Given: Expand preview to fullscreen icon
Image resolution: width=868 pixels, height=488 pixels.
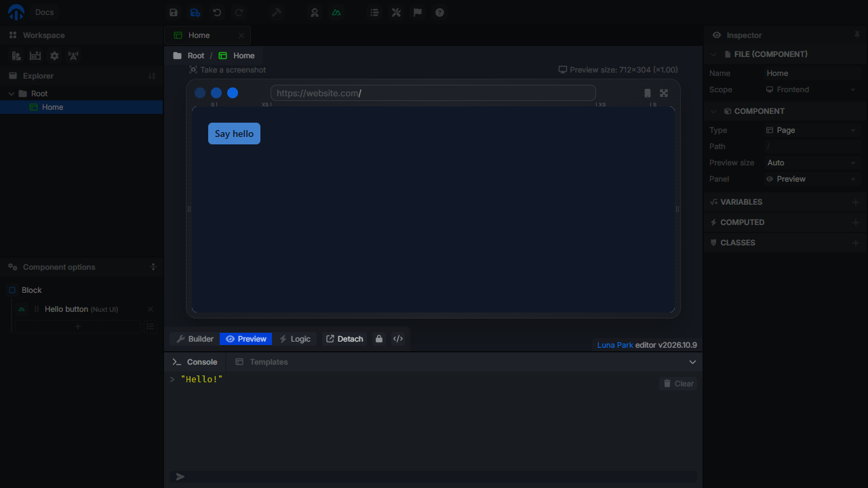Looking at the screenshot, I should [664, 94].
